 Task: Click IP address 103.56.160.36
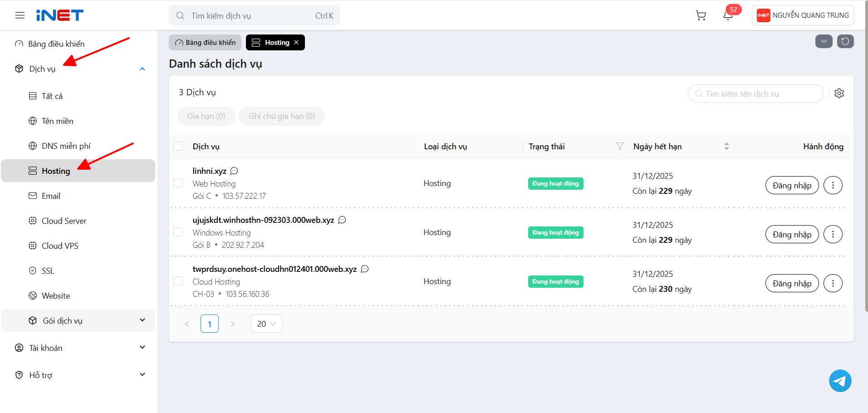pos(248,294)
